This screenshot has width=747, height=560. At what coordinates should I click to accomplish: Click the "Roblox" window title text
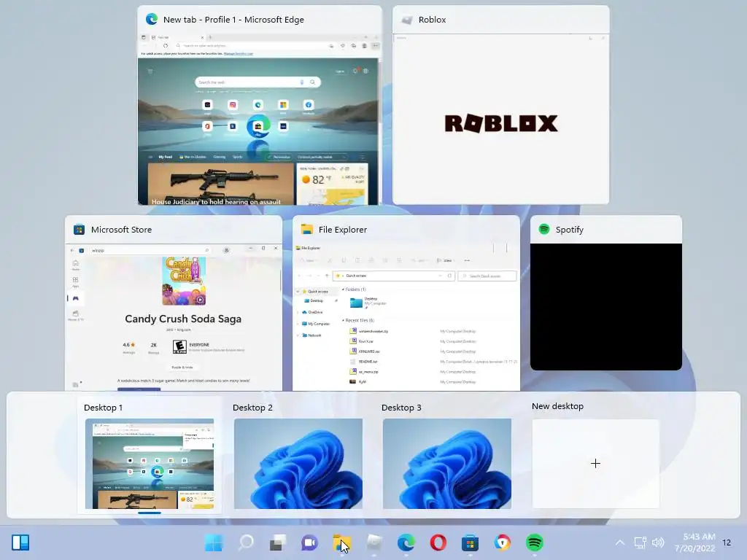[x=432, y=20]
